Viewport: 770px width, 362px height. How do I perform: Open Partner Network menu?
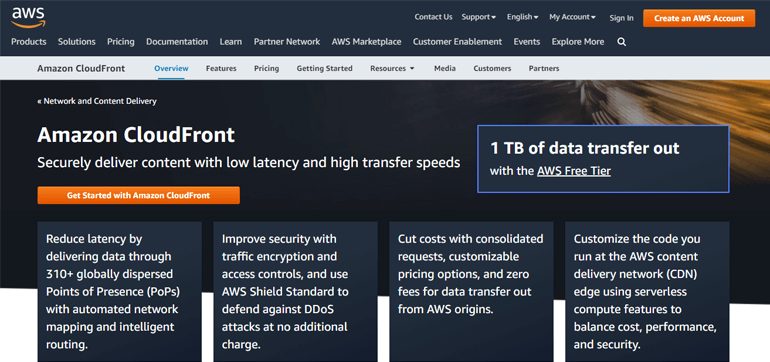(x=287, y=42)
